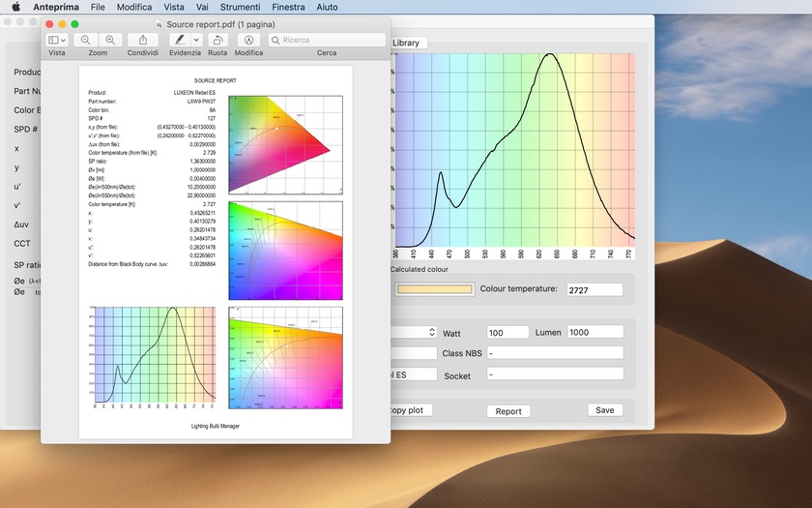This screenshot has width=812, height=508.
Task: Open the Finestra menu
Action: tap(288, 7)
